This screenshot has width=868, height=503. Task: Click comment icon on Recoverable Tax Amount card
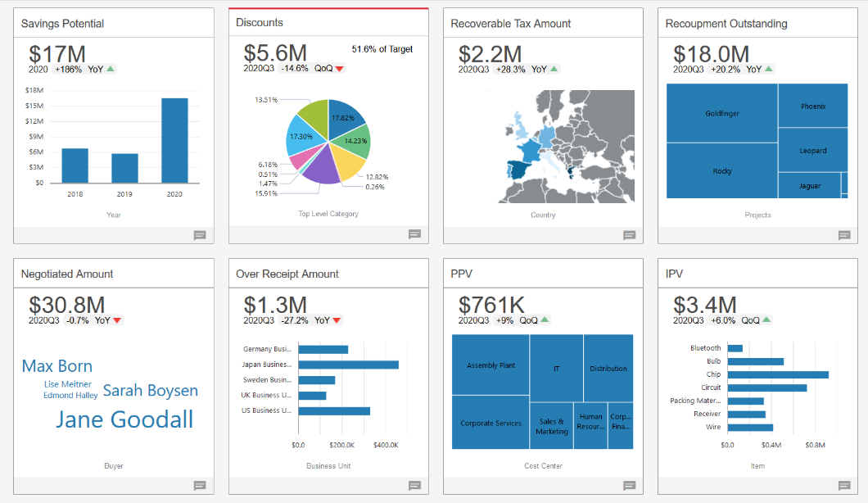[x=630, y=235]
